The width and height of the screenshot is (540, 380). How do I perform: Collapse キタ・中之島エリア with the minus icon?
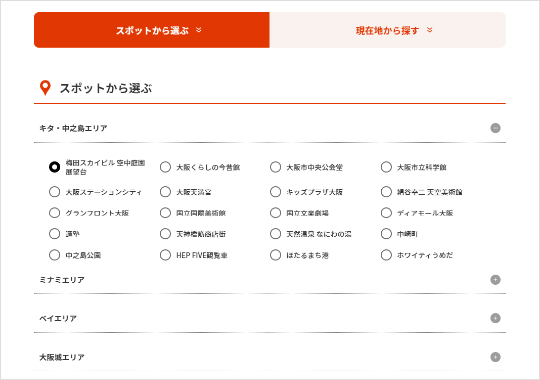pyautogui.click(x=495, y=128)
